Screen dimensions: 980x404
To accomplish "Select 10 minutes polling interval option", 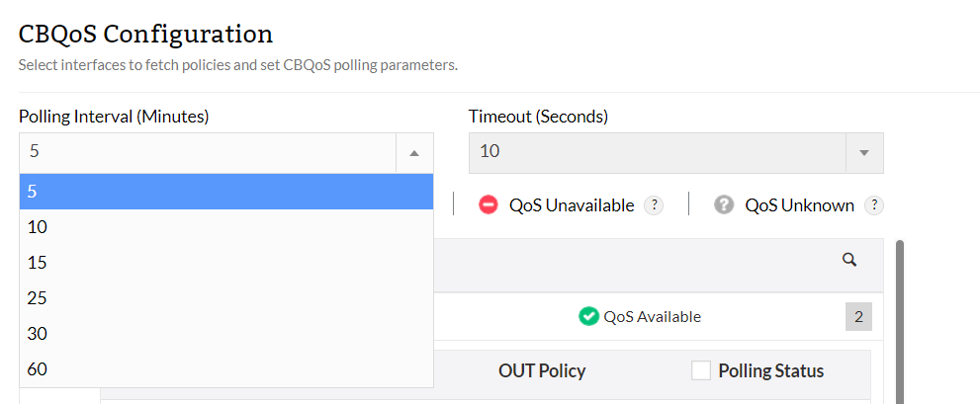I will coord(226,227).
